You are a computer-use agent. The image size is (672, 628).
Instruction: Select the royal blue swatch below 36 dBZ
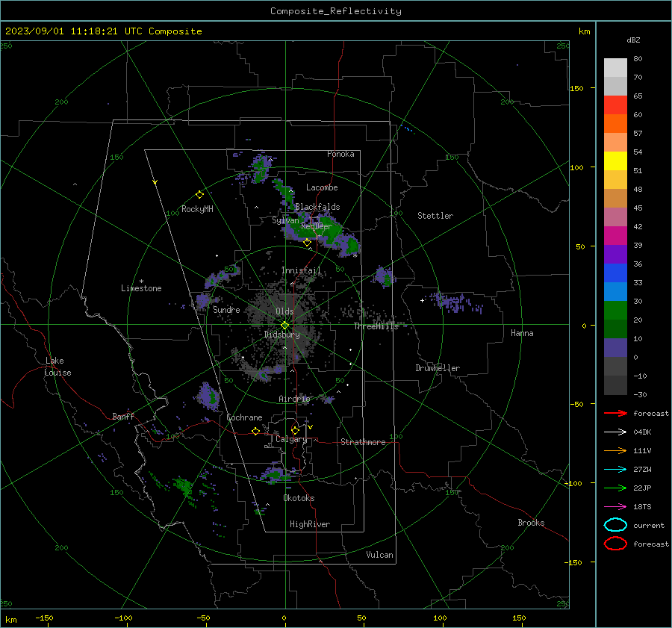click(615, 273)
